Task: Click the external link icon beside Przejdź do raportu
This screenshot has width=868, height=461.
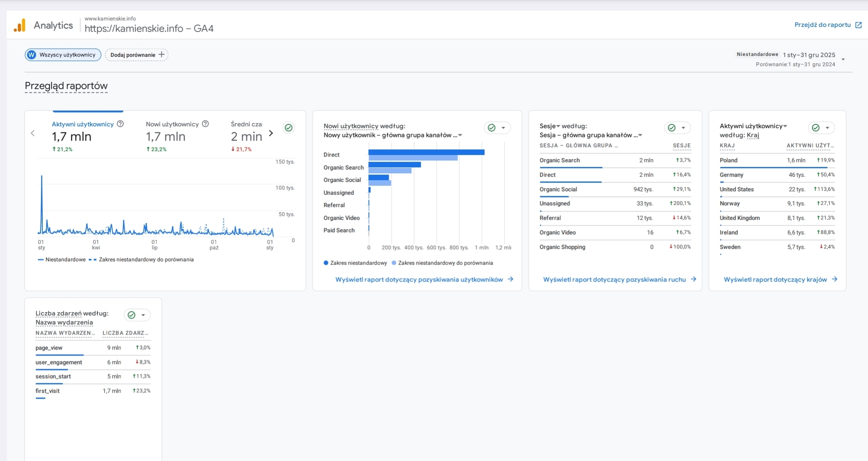Action: pyautogui.click(x=858, y=25)
